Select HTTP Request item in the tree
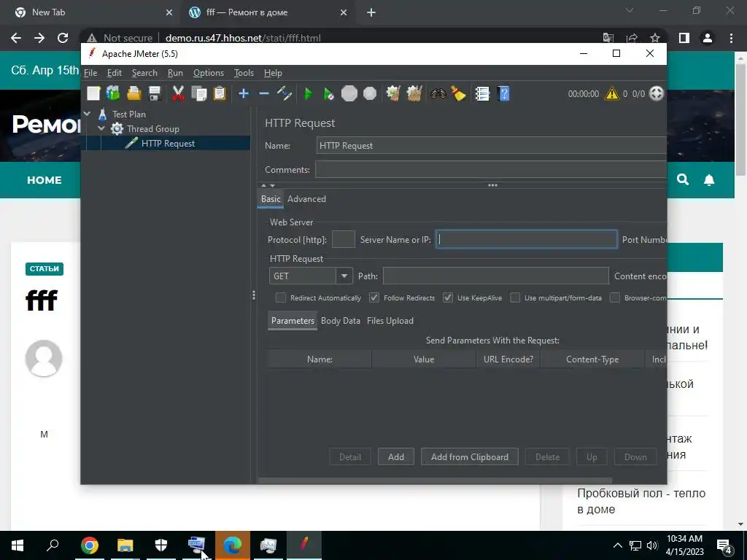The width and height of the screenshot is (747, 560). [168, 144]
